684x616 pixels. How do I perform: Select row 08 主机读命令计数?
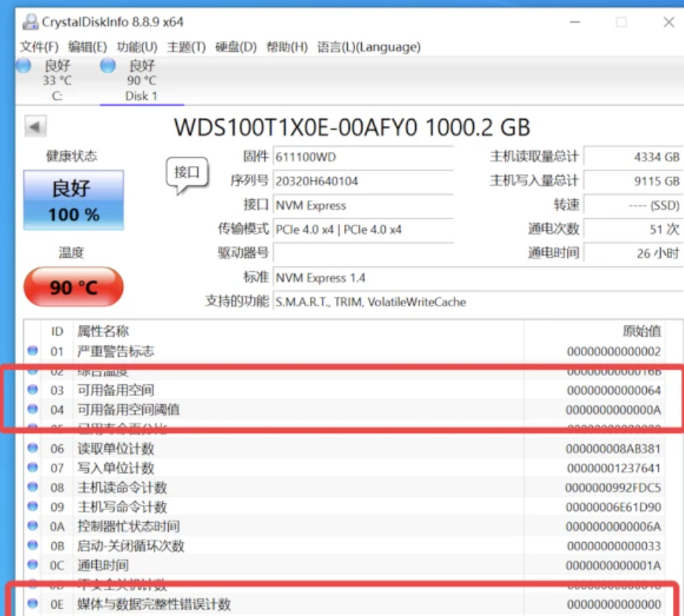pos(345,487)
